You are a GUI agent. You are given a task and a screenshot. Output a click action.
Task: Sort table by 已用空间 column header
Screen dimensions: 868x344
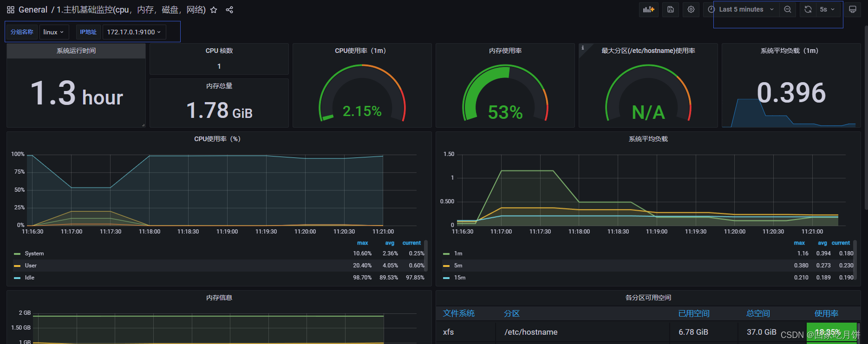[694, 313]
